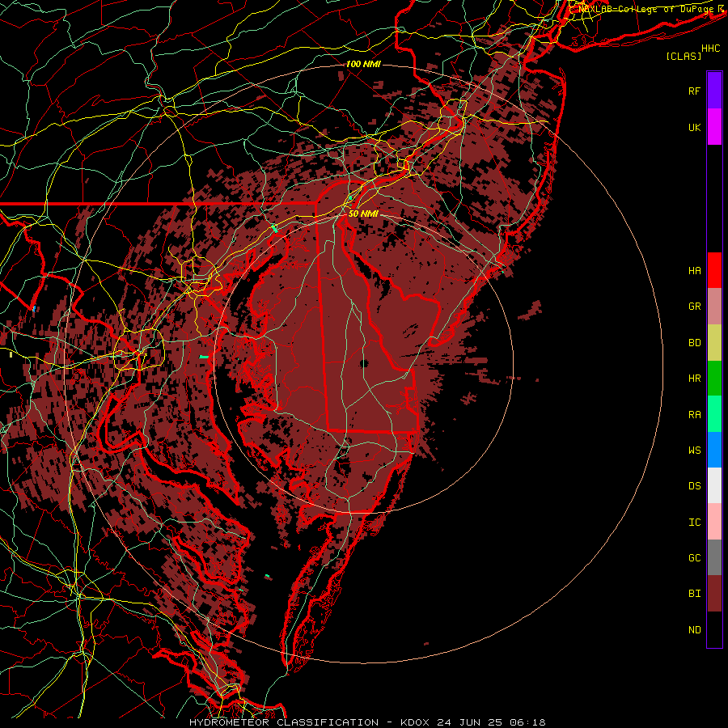Screen dimensions: 728x728
Task: Click the UK legend label
Action: 694,127
